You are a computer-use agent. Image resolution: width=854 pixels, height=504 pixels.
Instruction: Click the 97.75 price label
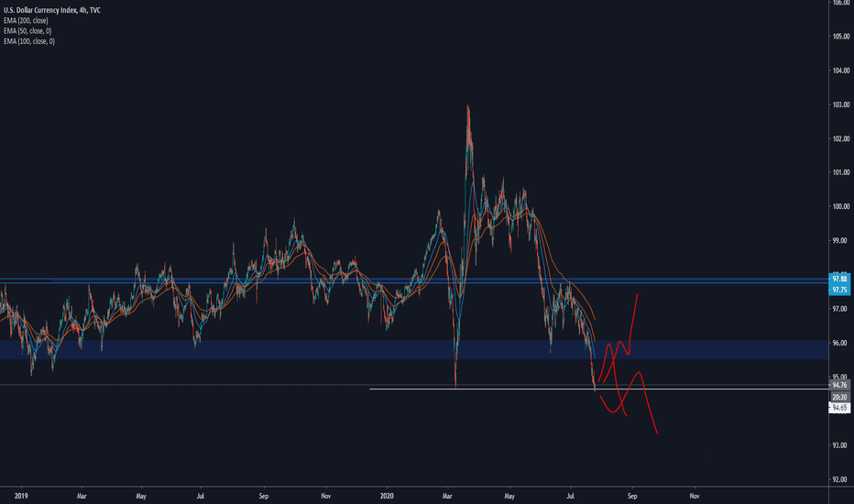pyautogui.click(x=839, y=290)
